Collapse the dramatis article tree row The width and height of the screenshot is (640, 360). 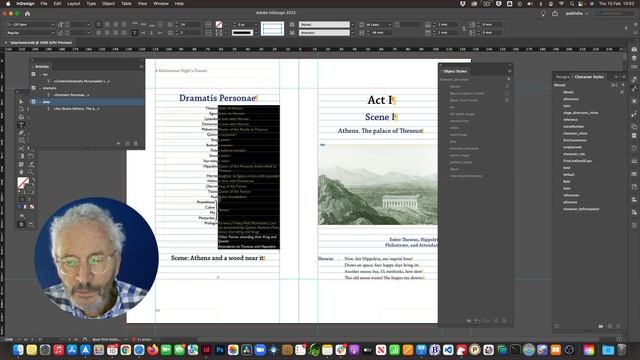40,88
